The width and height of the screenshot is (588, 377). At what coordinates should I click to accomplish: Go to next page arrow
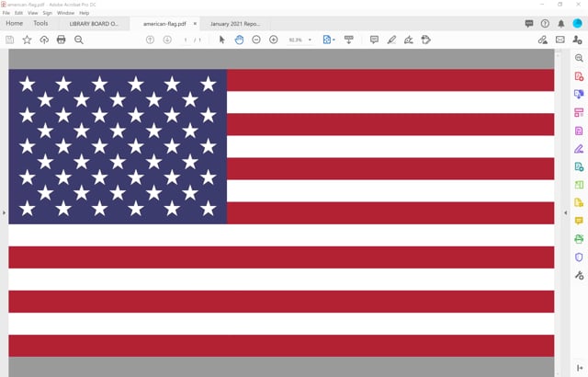pos(167,40)
